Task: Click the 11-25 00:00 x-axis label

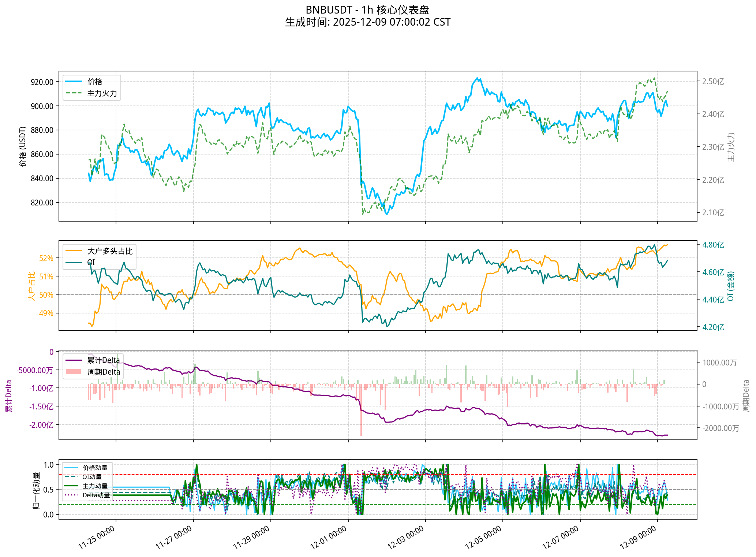Action: (97, 537)
